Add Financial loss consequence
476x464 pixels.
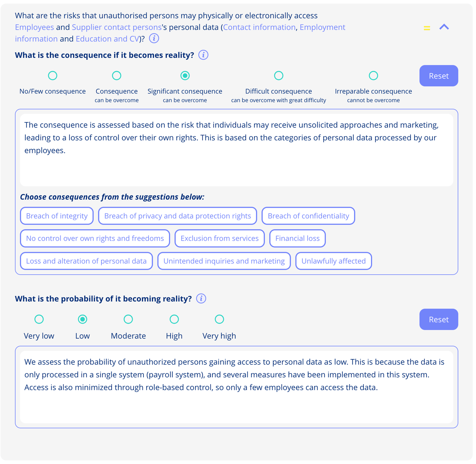(297, 238)
